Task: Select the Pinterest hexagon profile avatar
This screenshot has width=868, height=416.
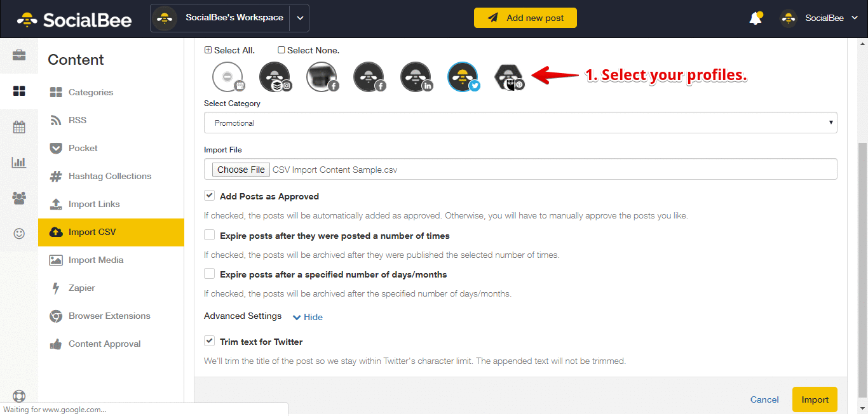Action: [510, 77]
